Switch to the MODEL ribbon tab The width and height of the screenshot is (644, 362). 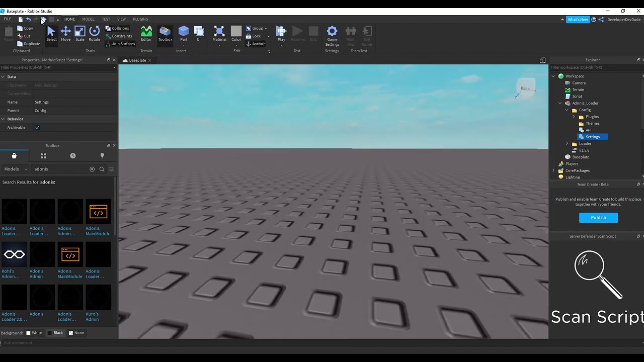tap(88, 19)
